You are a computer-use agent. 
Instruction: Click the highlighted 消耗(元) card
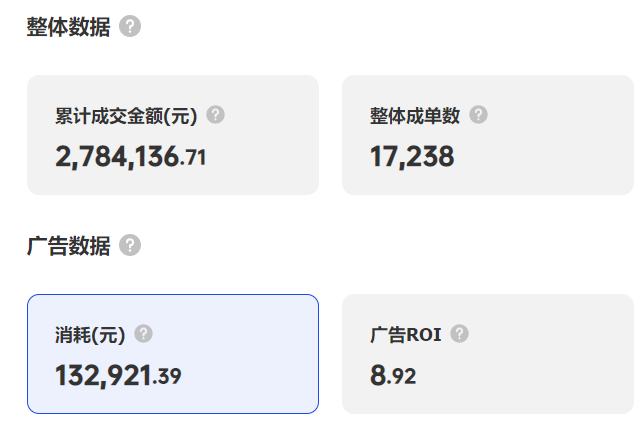click(173, 354)
